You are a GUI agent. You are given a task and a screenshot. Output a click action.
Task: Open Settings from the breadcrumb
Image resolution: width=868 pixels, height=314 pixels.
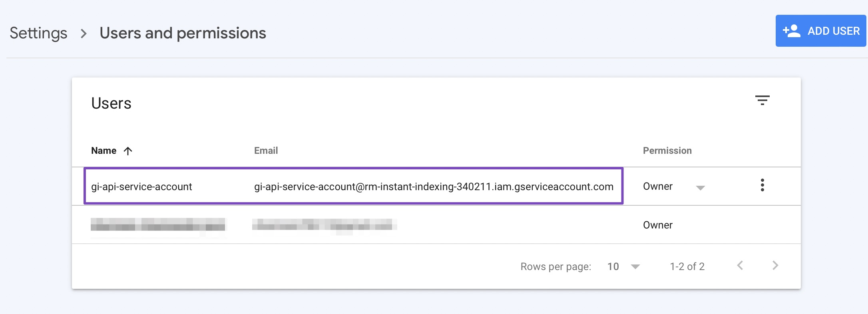click(x=38, y=33)
